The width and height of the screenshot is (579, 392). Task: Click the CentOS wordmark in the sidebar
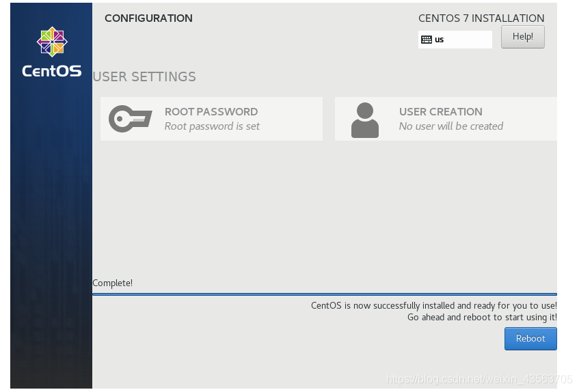pos(52,71)
